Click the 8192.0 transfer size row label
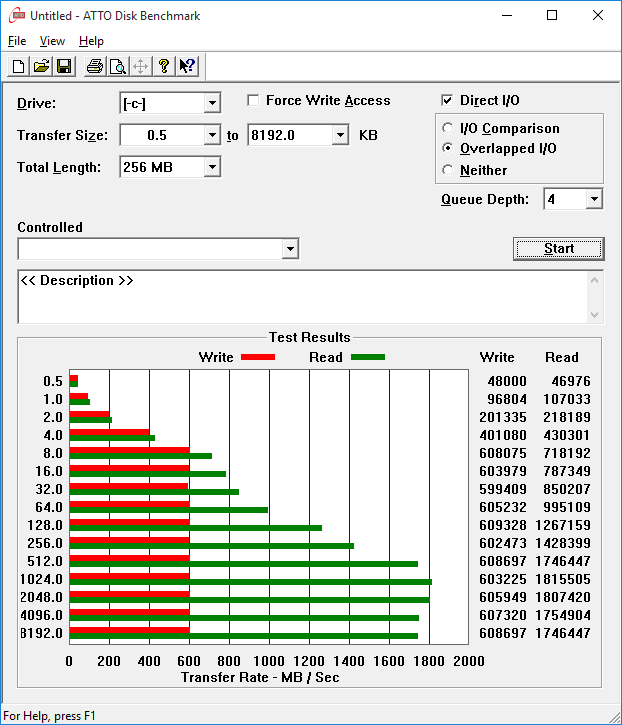Viewport: 622px width, 725px height. coord(41,633)
